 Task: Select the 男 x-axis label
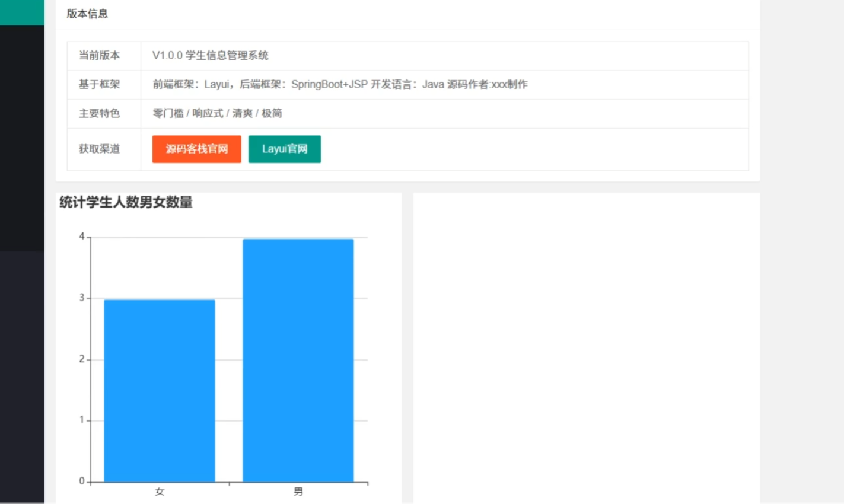[x=298, y=492]
